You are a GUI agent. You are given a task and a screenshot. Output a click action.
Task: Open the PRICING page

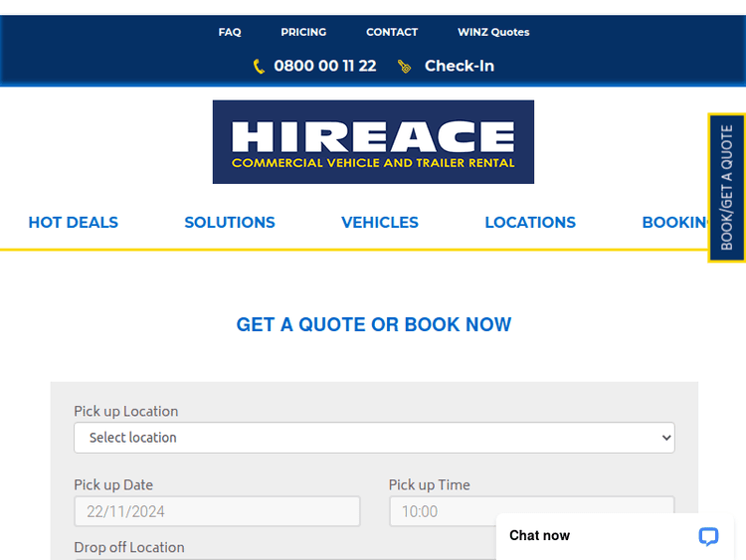point(303,32)
